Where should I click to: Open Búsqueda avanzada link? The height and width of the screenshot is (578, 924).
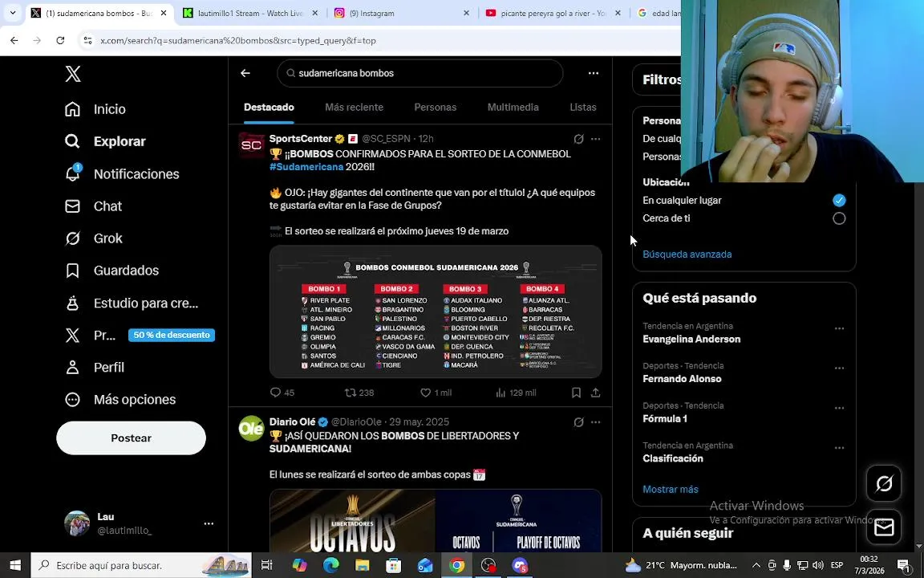point(687,254)
